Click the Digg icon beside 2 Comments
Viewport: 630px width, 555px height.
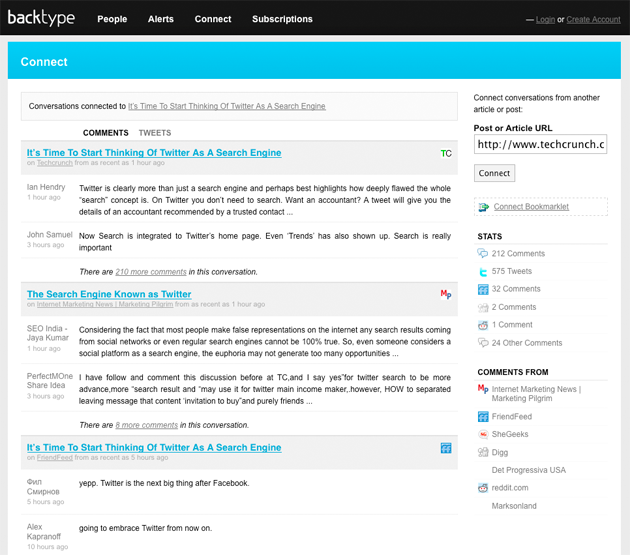[483, 307]
